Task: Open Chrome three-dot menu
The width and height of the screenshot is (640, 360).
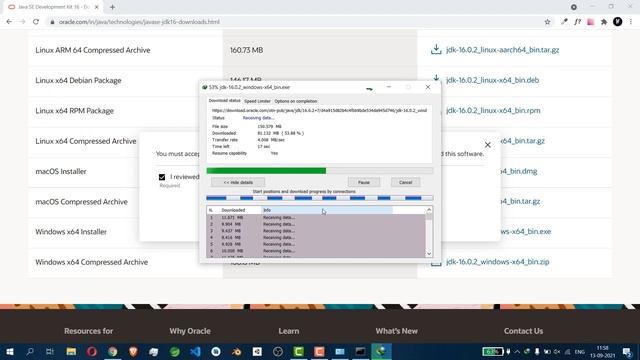Action: click(x=631, y=22)
